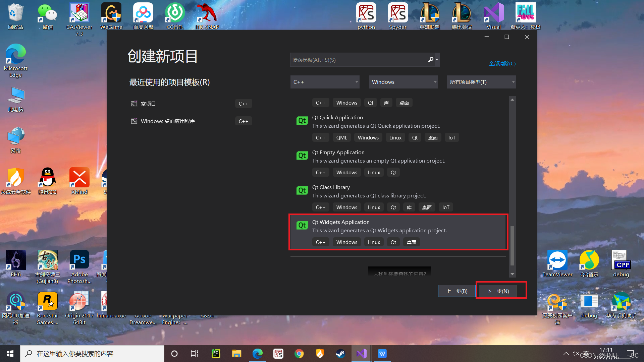Open Google Chrome from the taskbar
The width and height of the screenshot is (644, 362).
pyautogui.click(x=299, y=354)
